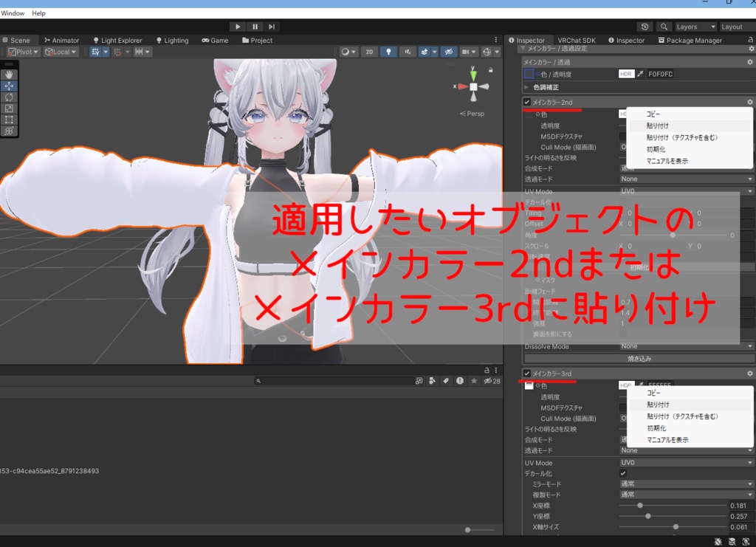
Task: Open the ミラーモード dropdown
Action: coord(687,484)
